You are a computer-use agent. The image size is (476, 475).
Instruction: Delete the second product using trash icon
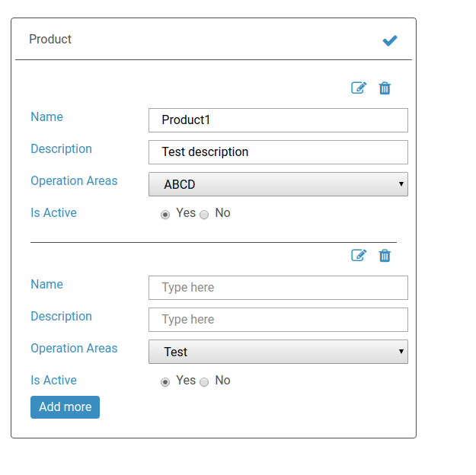click(x=385, y=256)
